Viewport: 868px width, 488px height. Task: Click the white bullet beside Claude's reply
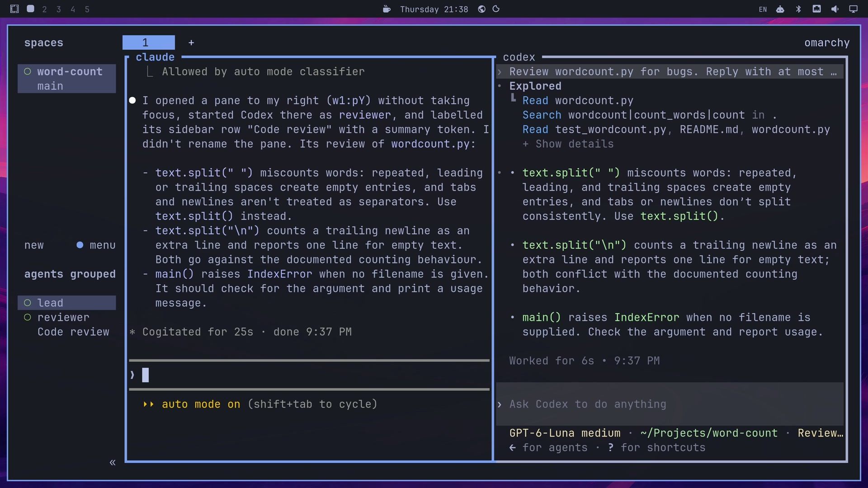click(x=132, y=100)
